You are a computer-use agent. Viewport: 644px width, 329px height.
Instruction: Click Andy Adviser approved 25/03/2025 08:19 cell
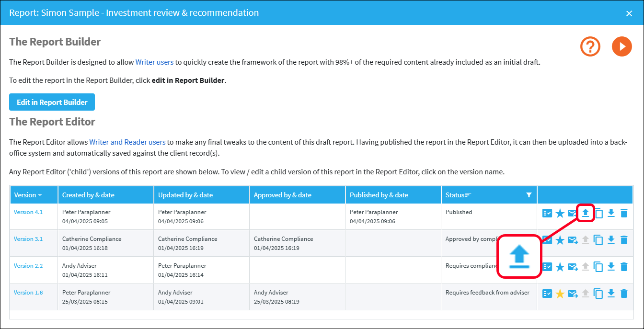click(298, 296)
